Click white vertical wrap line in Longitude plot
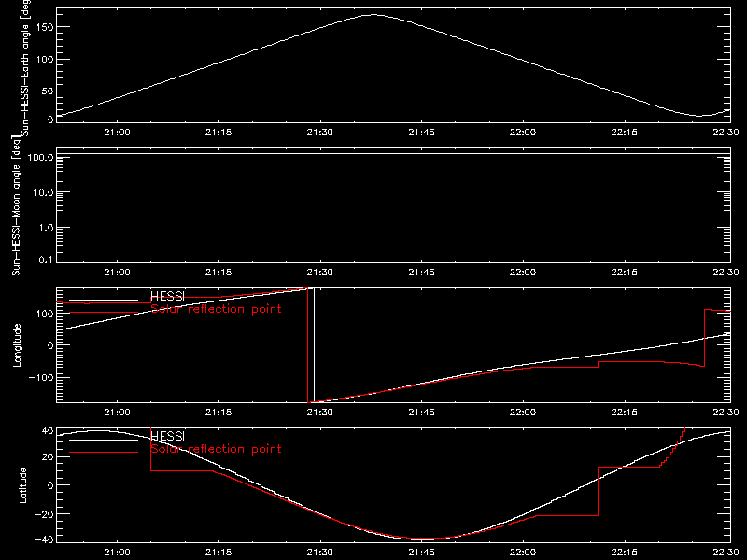 314,345
